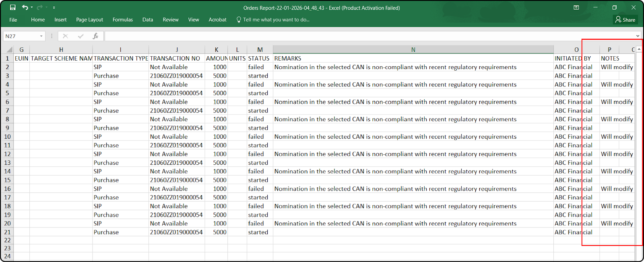Viewport: 644px width, 262px height.
Task: Click the vertical scrollbar up arrow
Action: tap(639, 49)
